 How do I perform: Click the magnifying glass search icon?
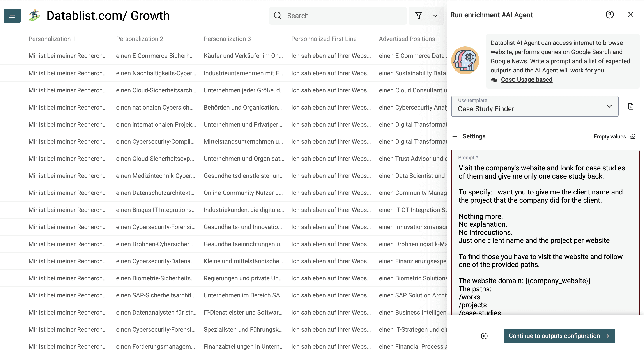click(277, 15)
